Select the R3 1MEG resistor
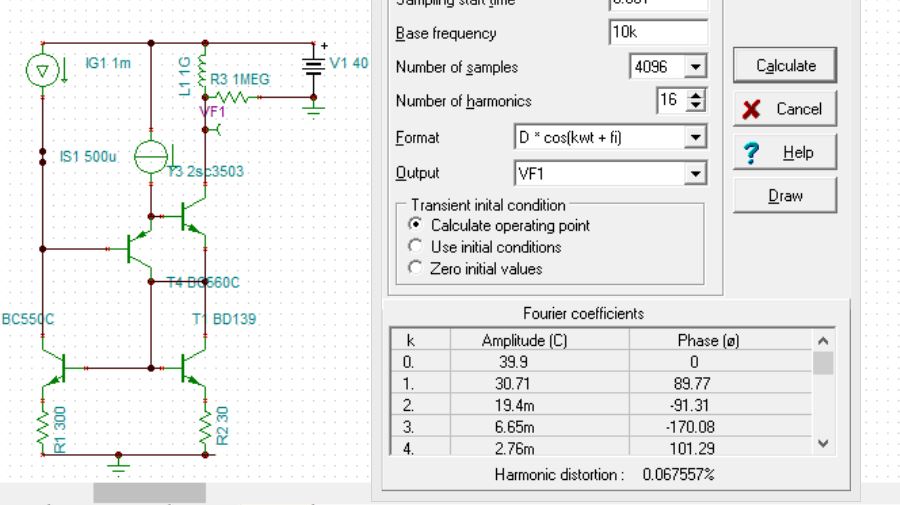Screen dimensions: 900x505 pos(231,98)
